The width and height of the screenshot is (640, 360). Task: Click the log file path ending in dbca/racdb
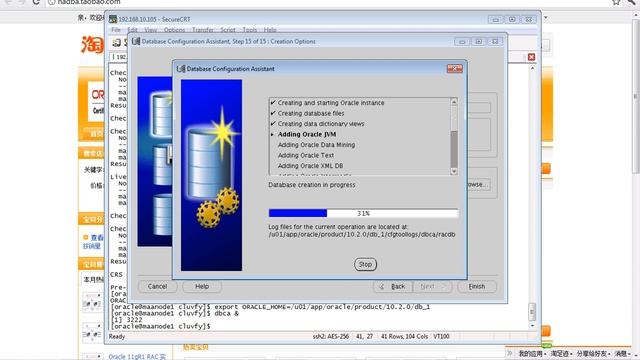coord(362,235)
